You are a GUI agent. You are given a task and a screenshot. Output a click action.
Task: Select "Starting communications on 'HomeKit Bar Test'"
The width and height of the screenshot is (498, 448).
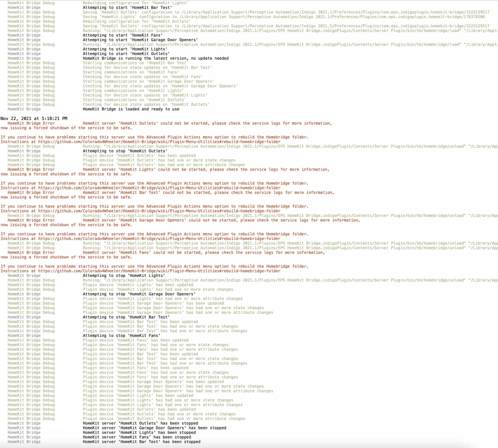[136, 63]
